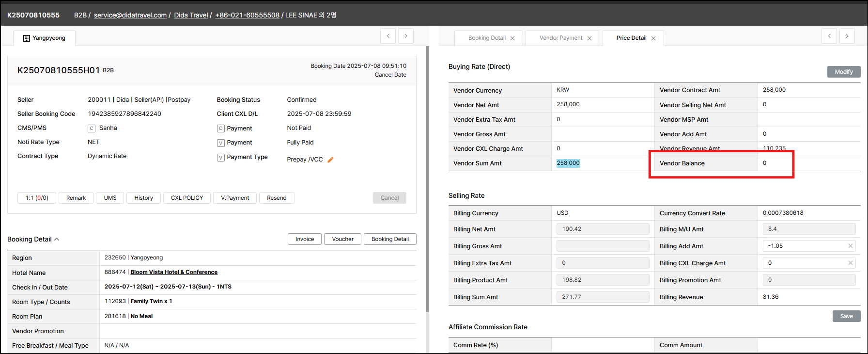Open the Billing Product Amt link
The image size is (868, 354).
480,280
